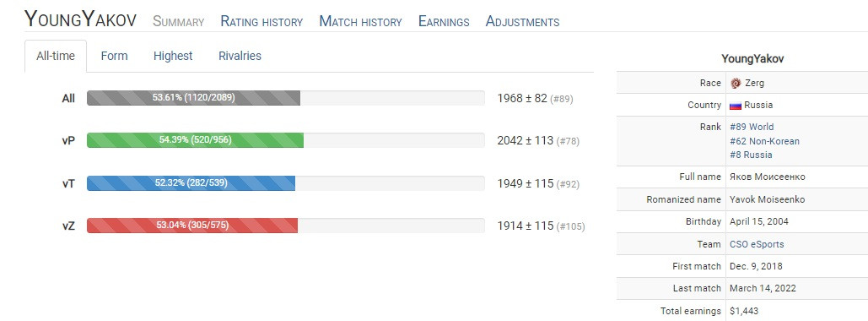This screenshot has width=868, height=321.
Task: Click the YoungYakov page title
Action: [80, 19]
